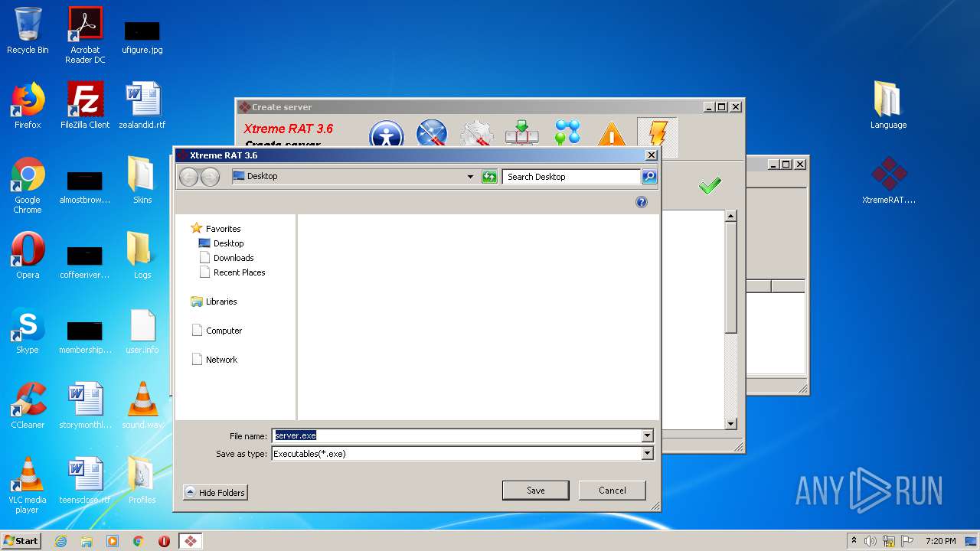
Task: Click the keyboard with green arrow icon
Action: point(521,133)
